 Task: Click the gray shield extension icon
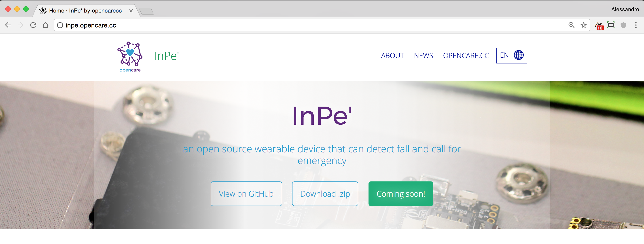pyautogui.click(x=623, y=25)
